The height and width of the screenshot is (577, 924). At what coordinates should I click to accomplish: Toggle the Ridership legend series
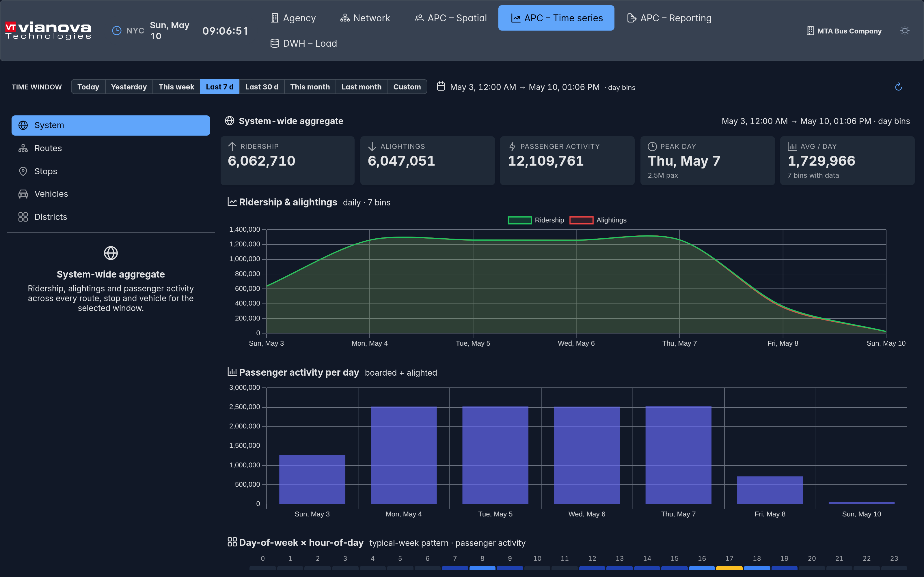[536, 220]
